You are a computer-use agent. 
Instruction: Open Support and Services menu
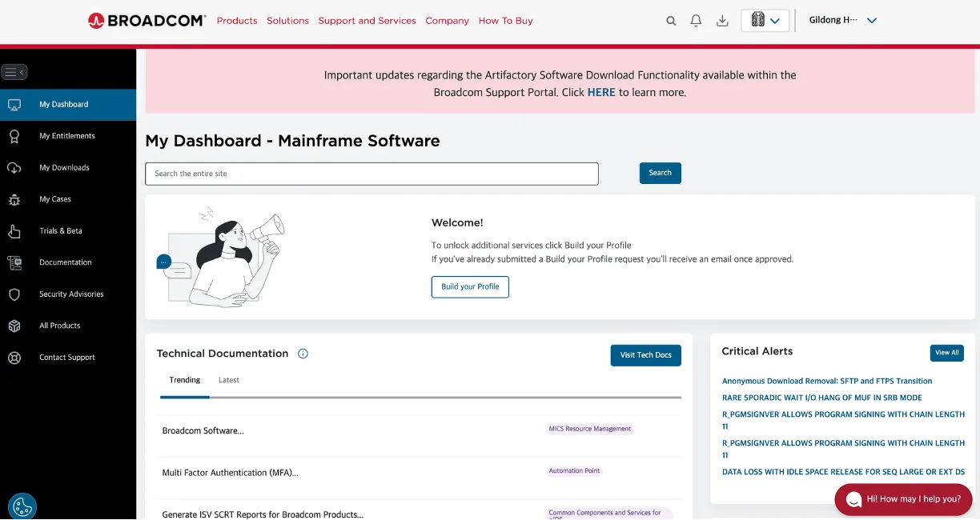[367, 21]
